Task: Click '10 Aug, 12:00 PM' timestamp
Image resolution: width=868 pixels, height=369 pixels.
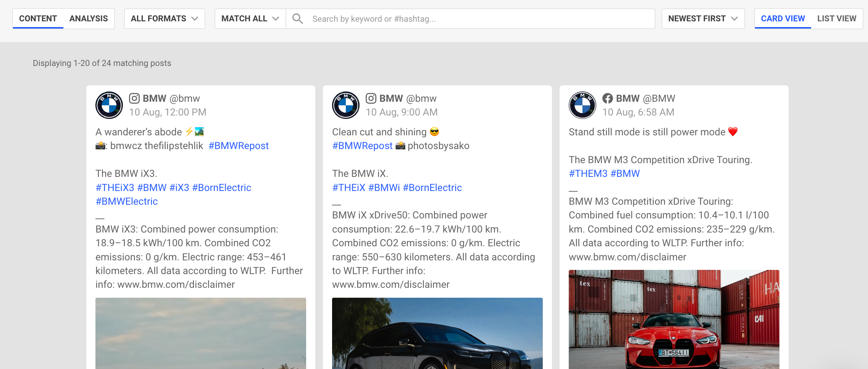Action: (168, 112)
